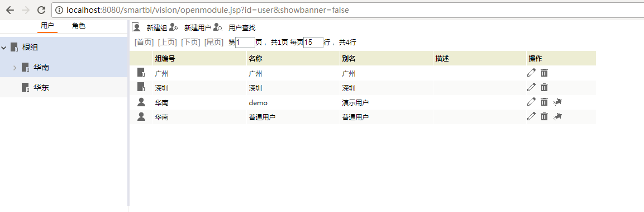This screenshot has height=212, width=644.
Task: Select 华东 group in the tree
Action: [41, 87]
